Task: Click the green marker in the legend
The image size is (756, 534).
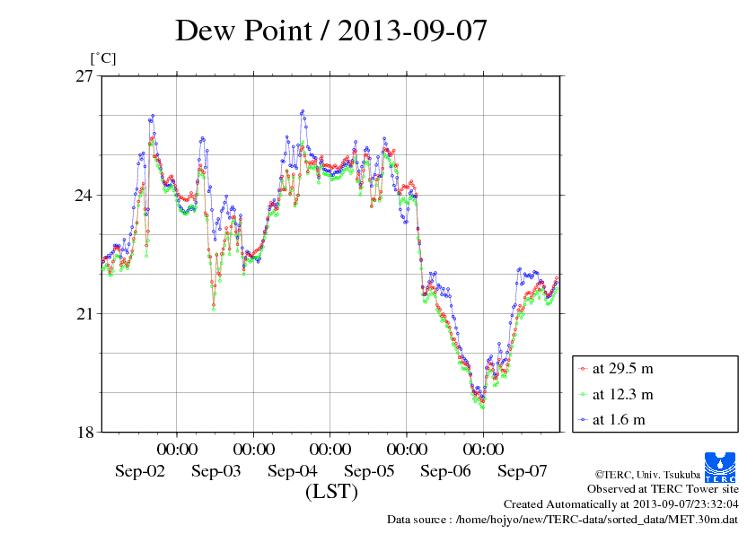Action: coord(584,394)
